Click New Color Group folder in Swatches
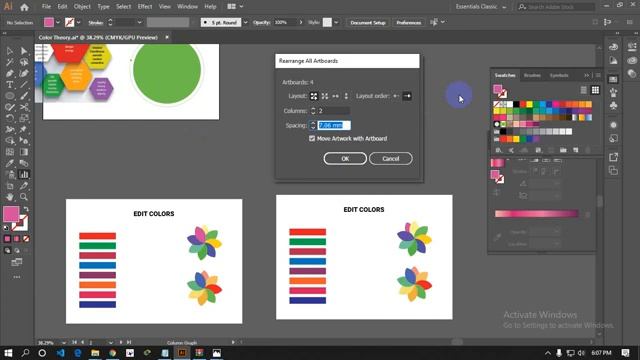Image resolution: width=640 pixels, height=360 pixels. tap(563, 150)
